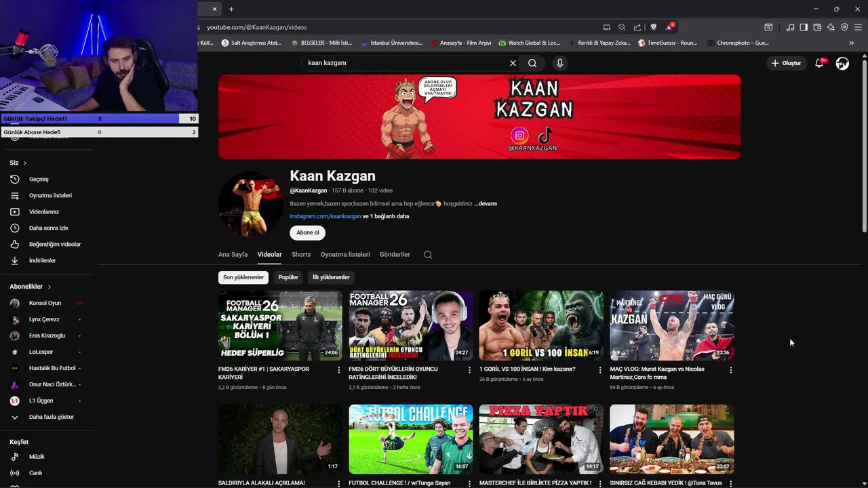Viewport: 868px width, 488px height.
Task: Open the Brave playlist music icon
Action: point(790,27)
